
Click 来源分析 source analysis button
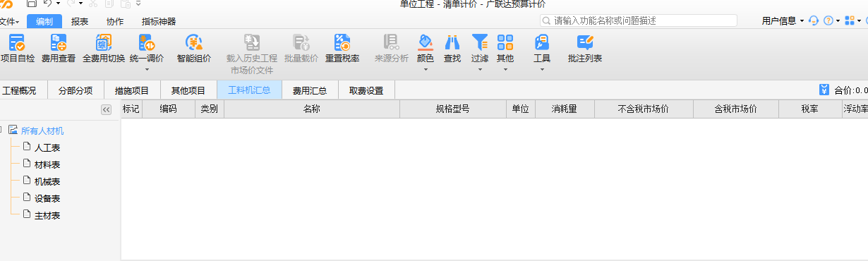click(391, 49)
